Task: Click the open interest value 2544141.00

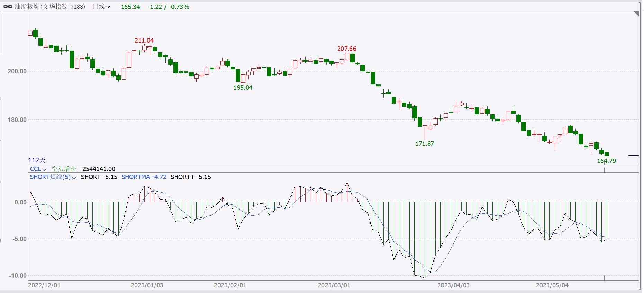Action: 99,169
